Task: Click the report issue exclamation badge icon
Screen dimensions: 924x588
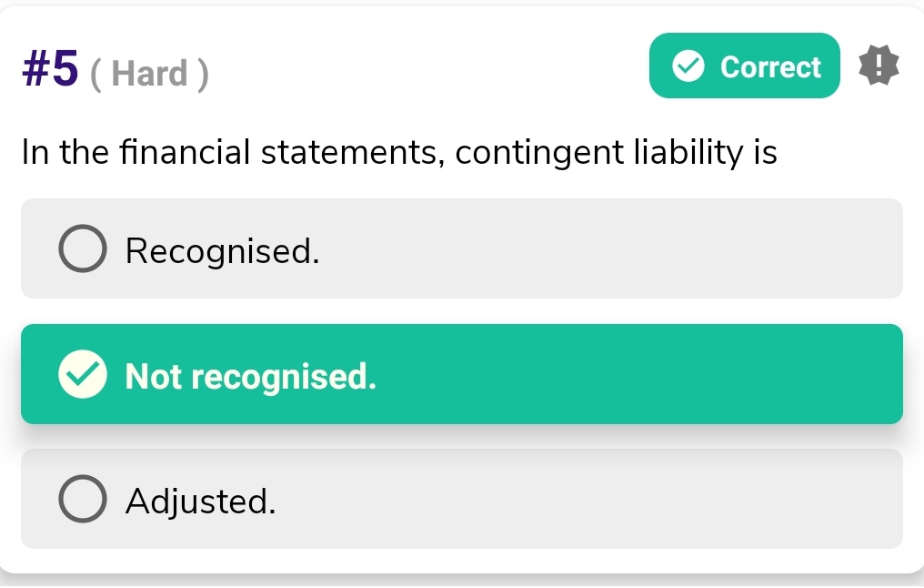Action: 879,66
